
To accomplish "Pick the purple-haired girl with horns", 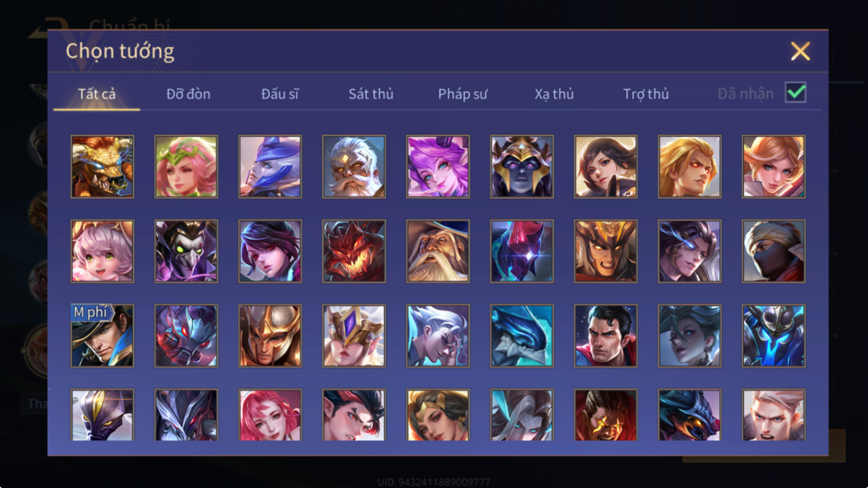I will point(438,167).
